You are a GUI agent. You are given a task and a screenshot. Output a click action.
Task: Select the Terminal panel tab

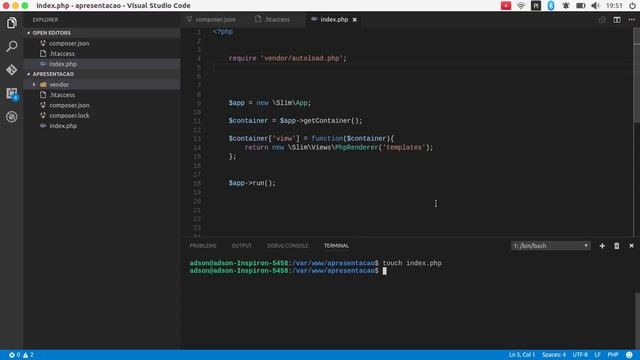(336, 246)
